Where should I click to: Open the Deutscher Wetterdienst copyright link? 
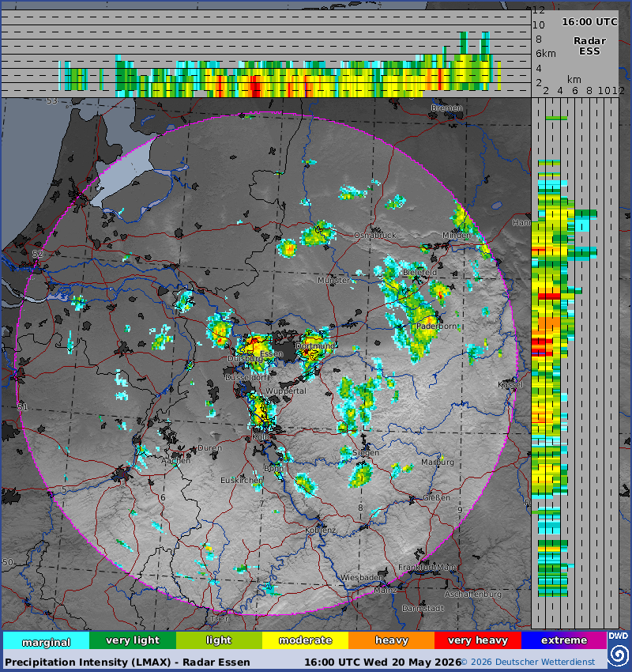click(529, 663)
